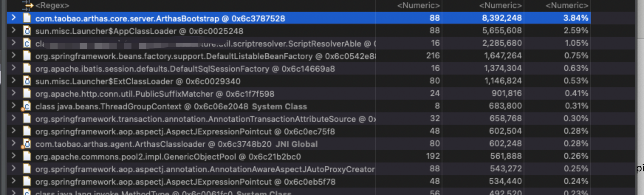Image resolution: width=644 pixels, height=195 pixels.
Task: Select GenericObjectPool @ 0x6c21b2bc0 entry
Action: coord(168,157)
